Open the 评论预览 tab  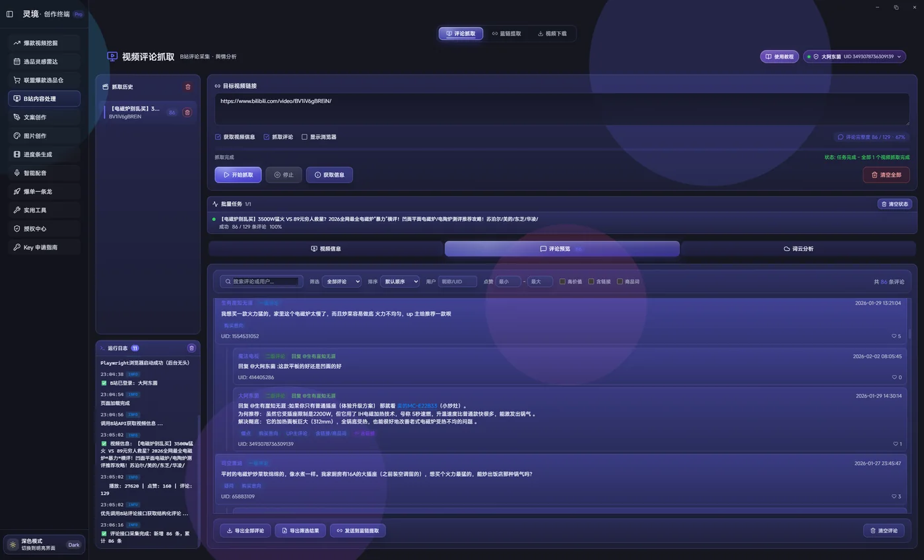click(562, 249)
